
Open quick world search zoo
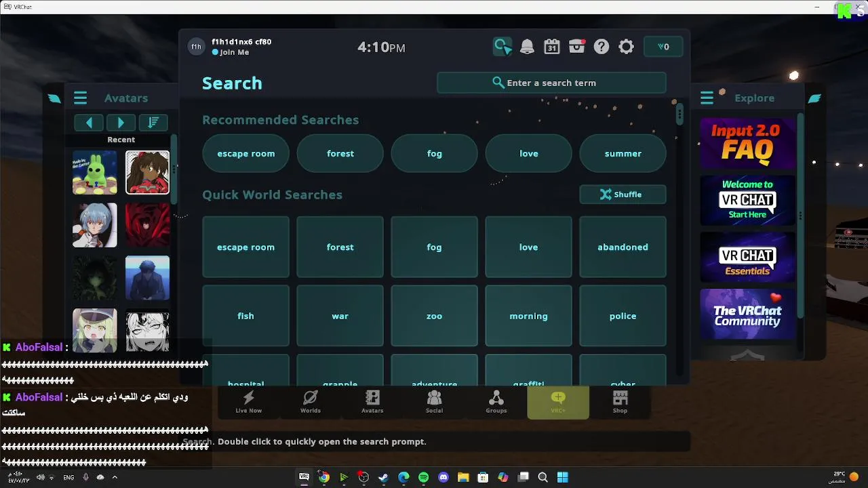tap(435, 317)
